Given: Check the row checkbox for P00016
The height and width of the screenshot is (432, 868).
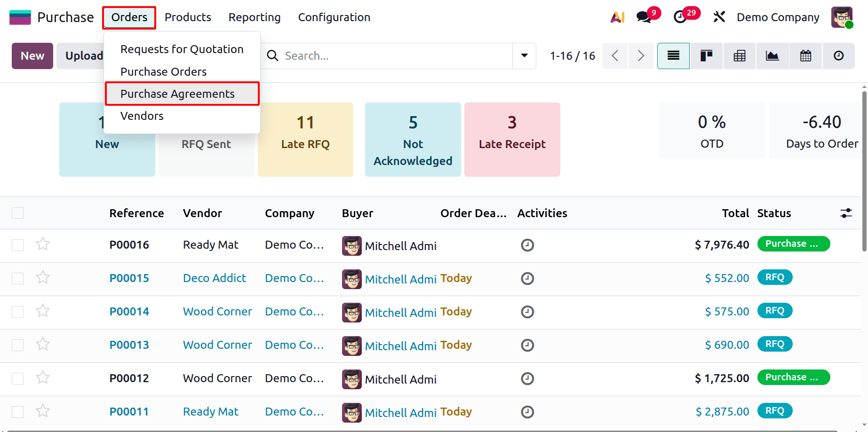Looking at the screenshot, I should tap(17, 245).
